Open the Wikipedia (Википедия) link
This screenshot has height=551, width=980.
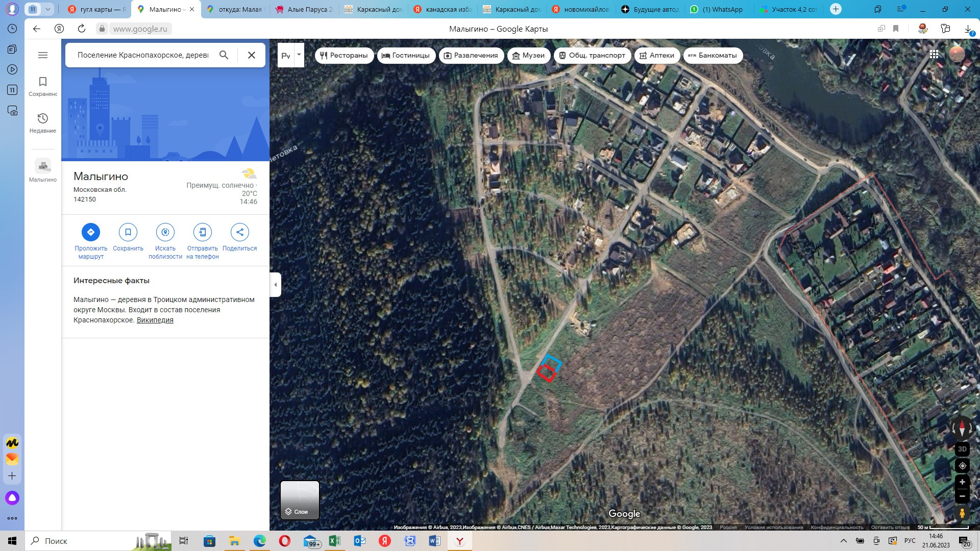155,320
